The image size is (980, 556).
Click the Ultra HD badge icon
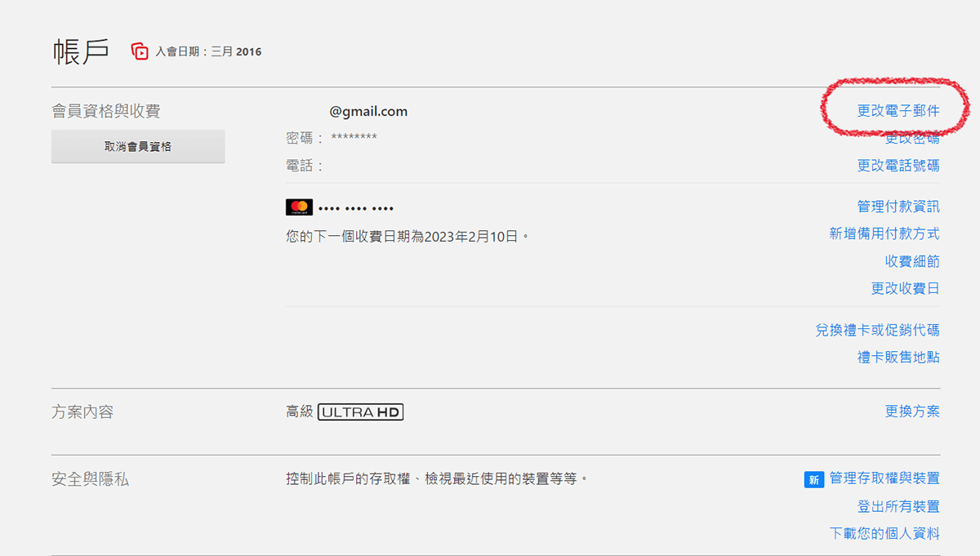click(x=360, y=412)
